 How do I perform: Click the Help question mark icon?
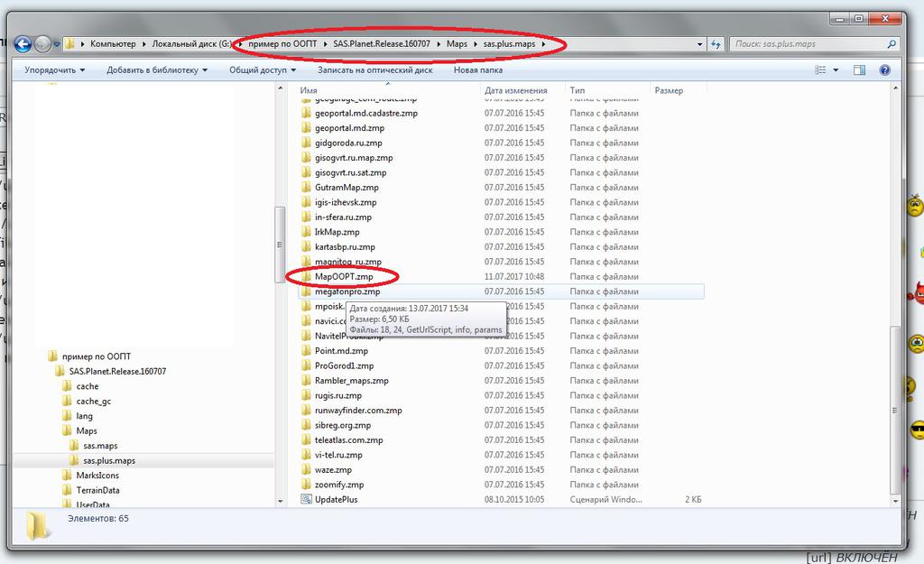(x=884, y=69)
